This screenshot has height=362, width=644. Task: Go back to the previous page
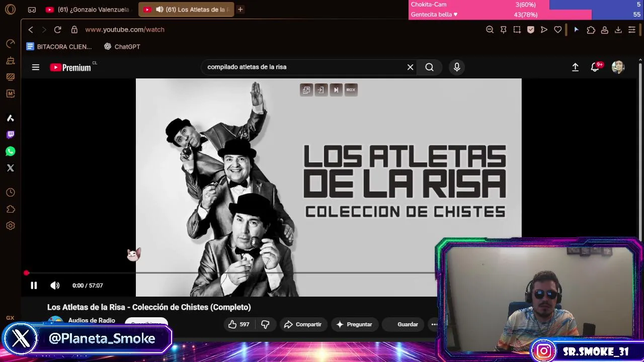pos(31,30)
